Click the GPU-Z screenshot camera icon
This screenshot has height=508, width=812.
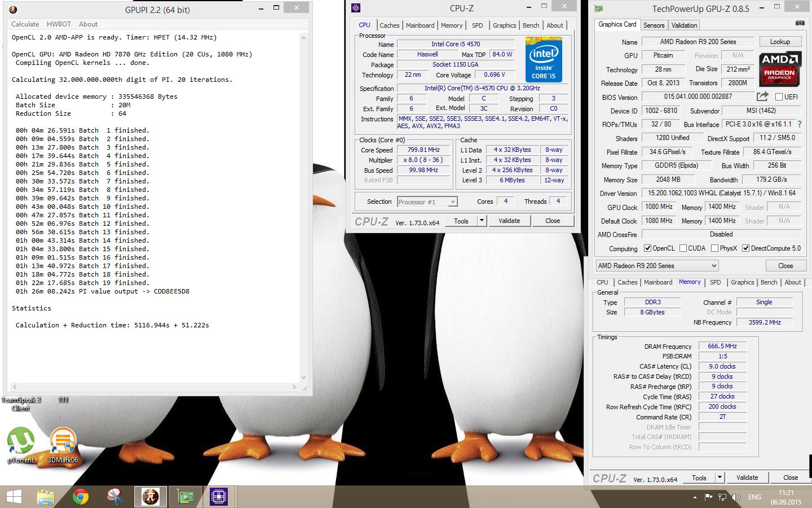pyautogui.click(x=800, y=24)
